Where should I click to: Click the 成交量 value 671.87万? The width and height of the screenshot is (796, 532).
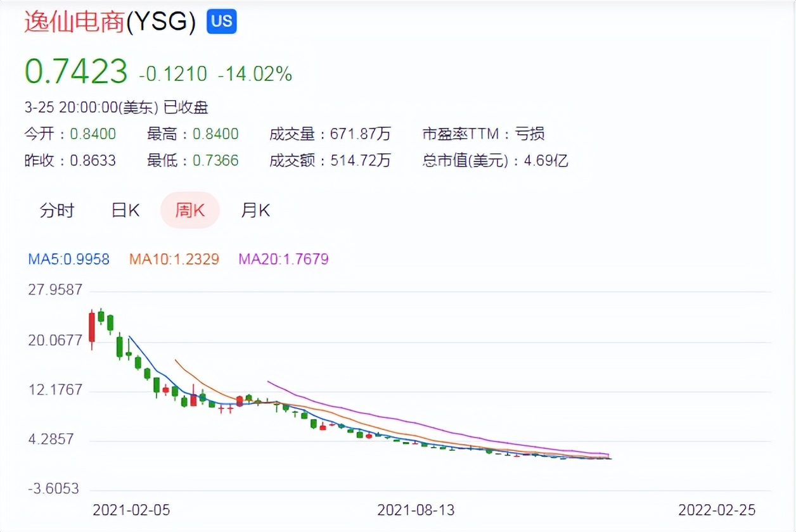(361, 134)
